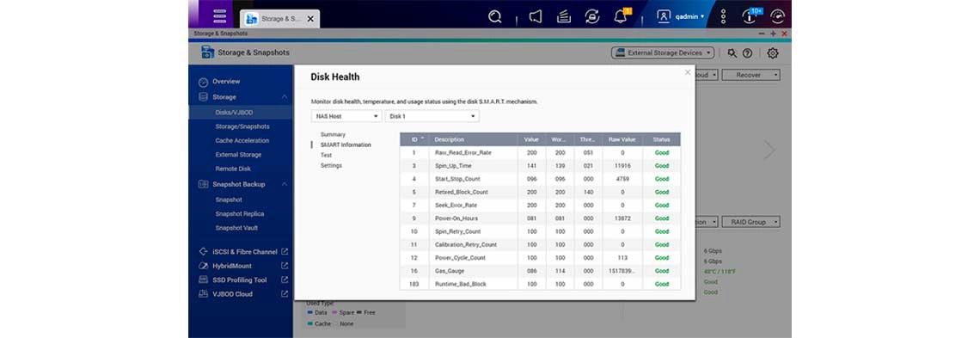
Task: Select the SMART Information tab
Action: pyautogui.click(x=346, y=145)
